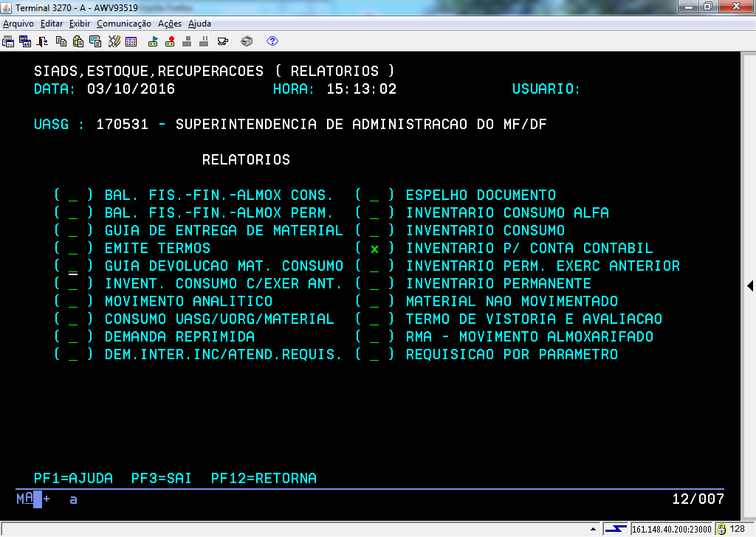Image resolution: width=756 pixels, height=537 pixels.
Task: Click the time value 15:13:02
Action: 362,89
